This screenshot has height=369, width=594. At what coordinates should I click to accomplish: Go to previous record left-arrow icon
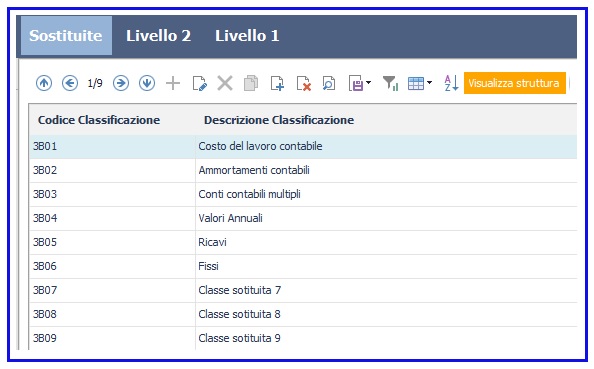pyautogui.click(x=70, y=83)
